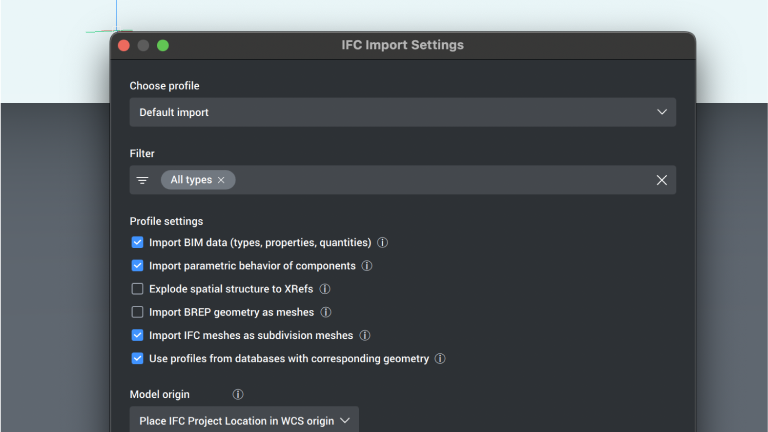Click the Model origin info icon

(238, 395)
